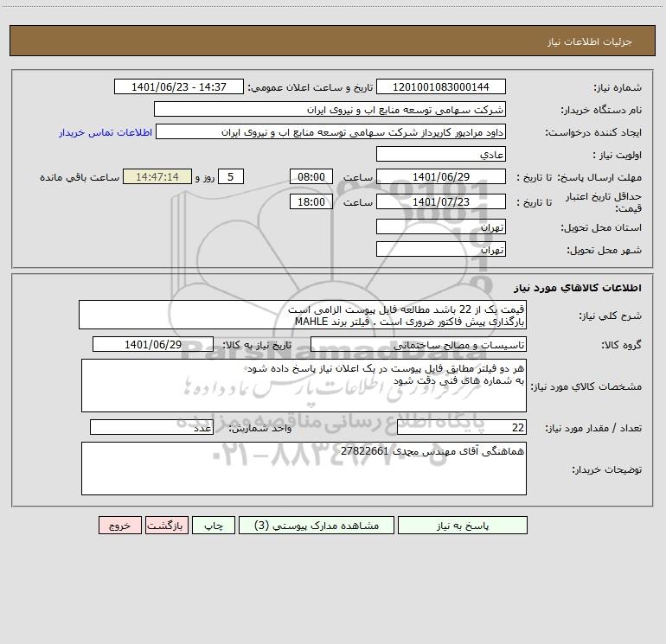Screen dimensions: 666x644
Task: Click the اطلاعات کالاهای مورد نیاز section heading
Action: (x=578, y=287)
